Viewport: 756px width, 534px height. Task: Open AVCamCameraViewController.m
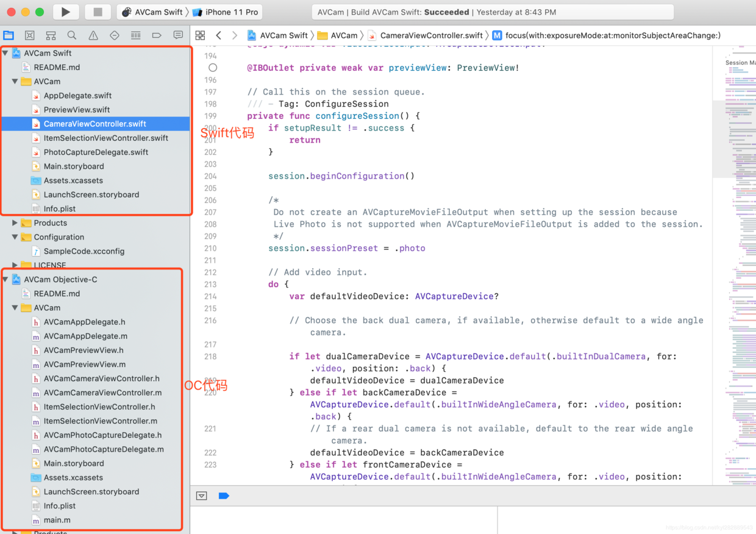[x=102, y=393]
